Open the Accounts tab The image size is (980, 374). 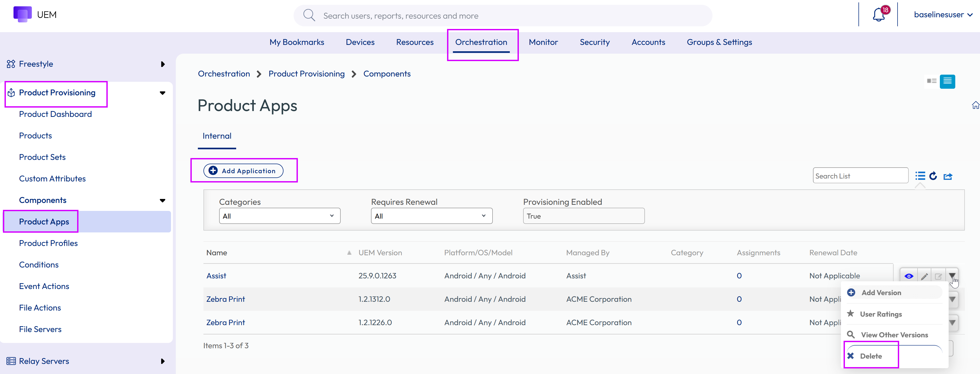[648, 42]
